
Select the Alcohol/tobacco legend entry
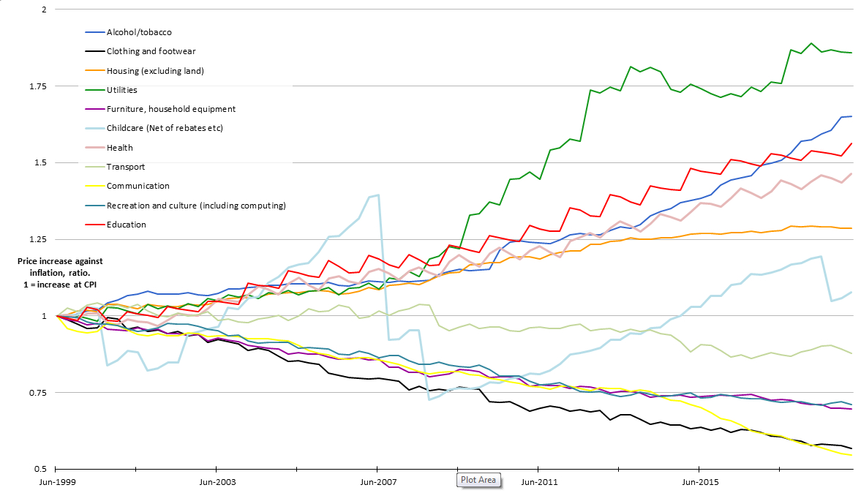click(139, 32)
